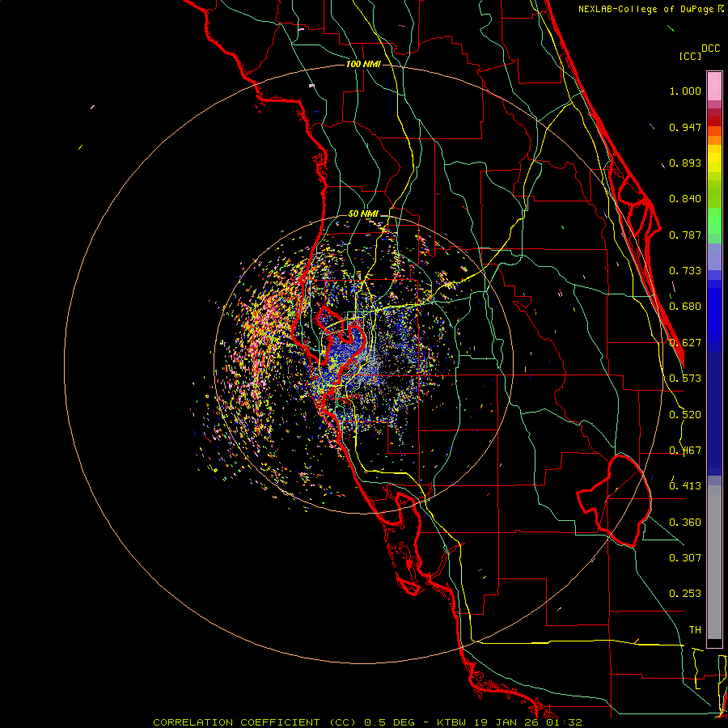This screenshot has height=728, width=728.
Task: Click the 1.000 color scale value
Action: 685,91
